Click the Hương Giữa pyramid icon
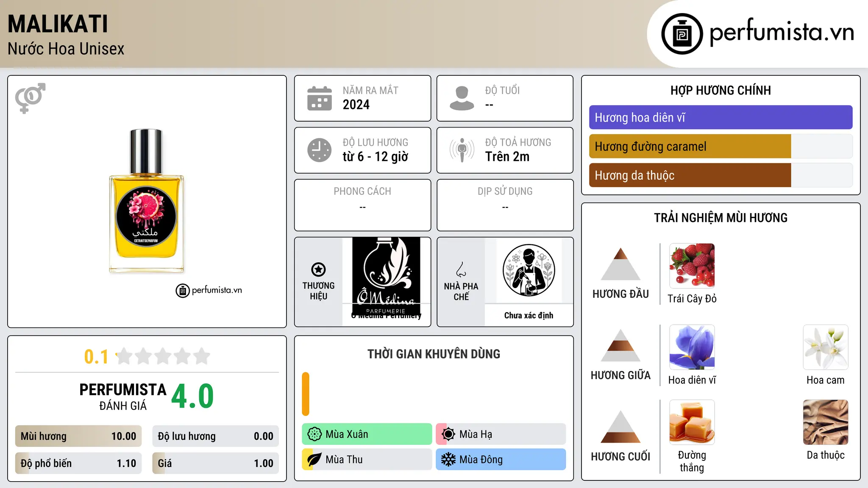This screenshot has width=868, height=488. [620, 345]
